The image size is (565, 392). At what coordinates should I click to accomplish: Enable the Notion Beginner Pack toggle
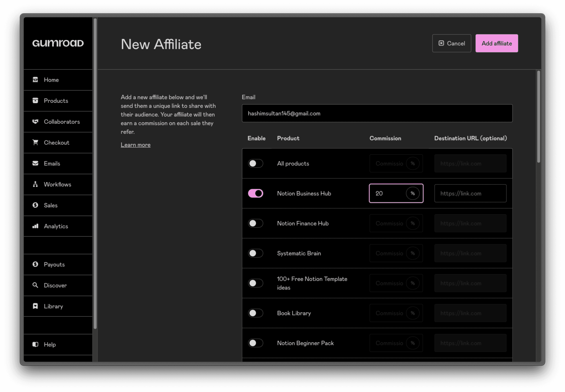[256, 343]
